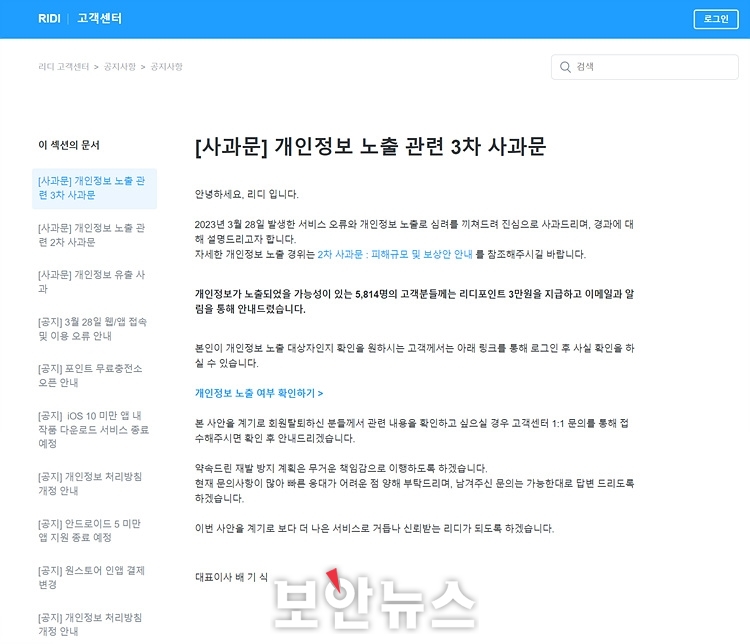Click 개인정보 노출 여부 확인하기 link
Viewport: 750px width, 644px height.
pos(259,393)
